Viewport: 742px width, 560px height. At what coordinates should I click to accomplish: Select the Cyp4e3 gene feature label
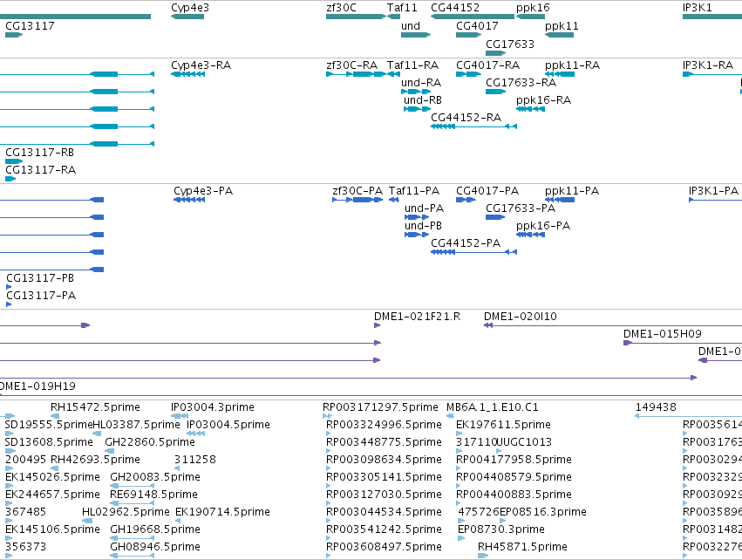coord(190,8)
